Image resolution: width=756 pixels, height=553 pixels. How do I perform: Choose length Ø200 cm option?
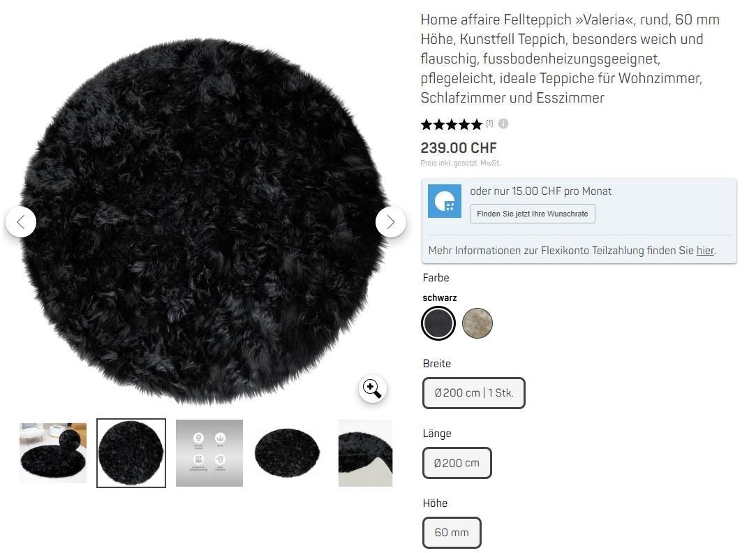(457, 463)
